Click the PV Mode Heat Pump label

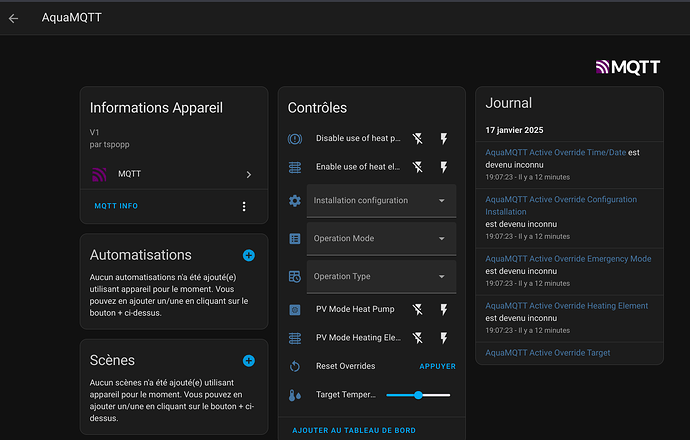[x=355, y=309]
